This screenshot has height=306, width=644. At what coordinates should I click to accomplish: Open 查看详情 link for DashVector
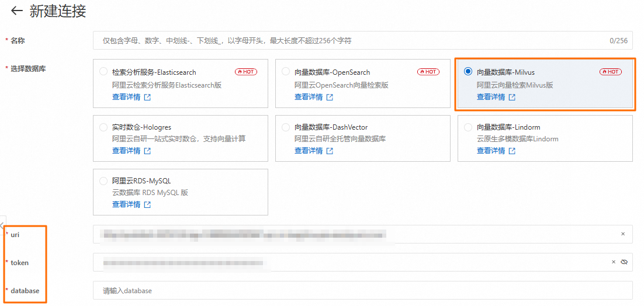pos(309,151)
